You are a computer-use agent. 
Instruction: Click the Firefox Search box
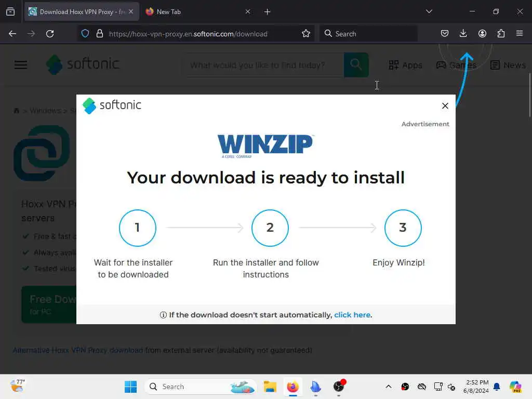coord(368,34)
